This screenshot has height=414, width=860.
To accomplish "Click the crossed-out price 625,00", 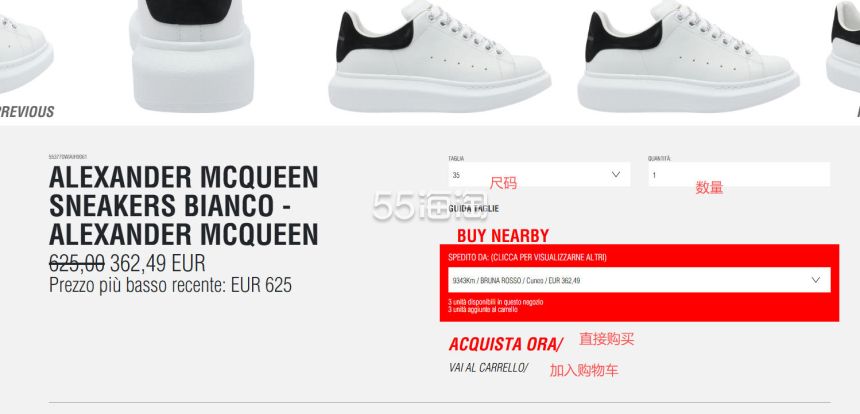I will click(x=77, y=264).
